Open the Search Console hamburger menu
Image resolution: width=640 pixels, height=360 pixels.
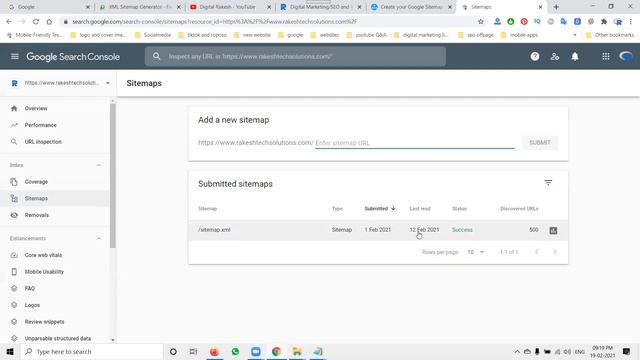(x=15, y=56)
